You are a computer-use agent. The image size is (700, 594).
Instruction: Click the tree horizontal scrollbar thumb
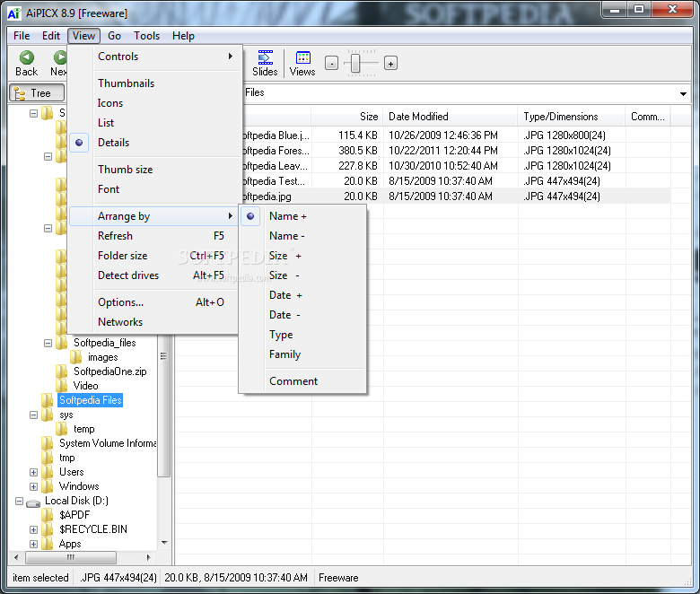(x=71, y=557)
